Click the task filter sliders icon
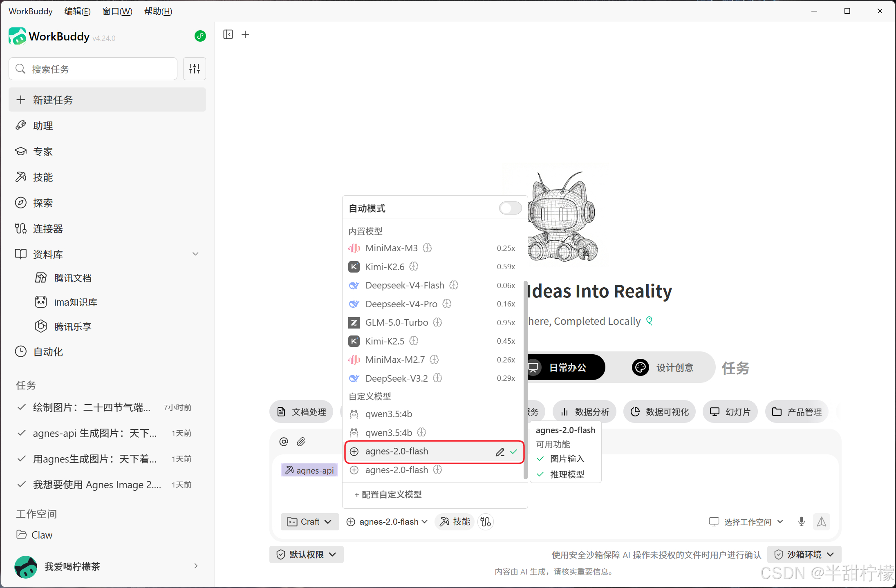Screen dimensions: 896x588 [195, 69]
